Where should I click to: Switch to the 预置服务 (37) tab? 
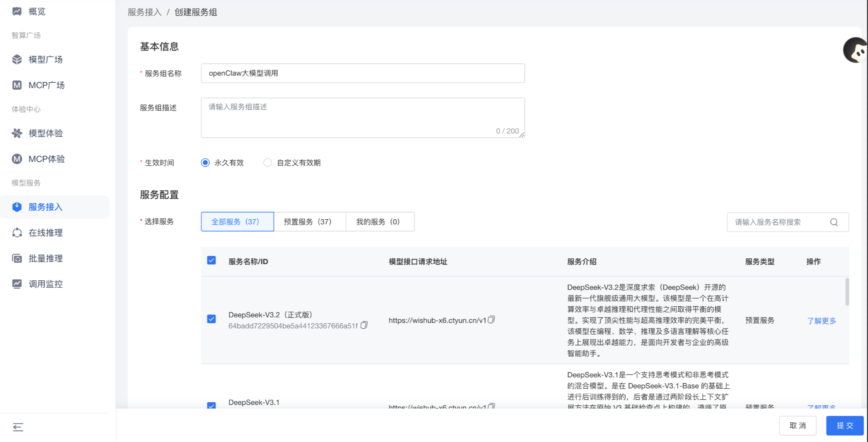point(309,222)
